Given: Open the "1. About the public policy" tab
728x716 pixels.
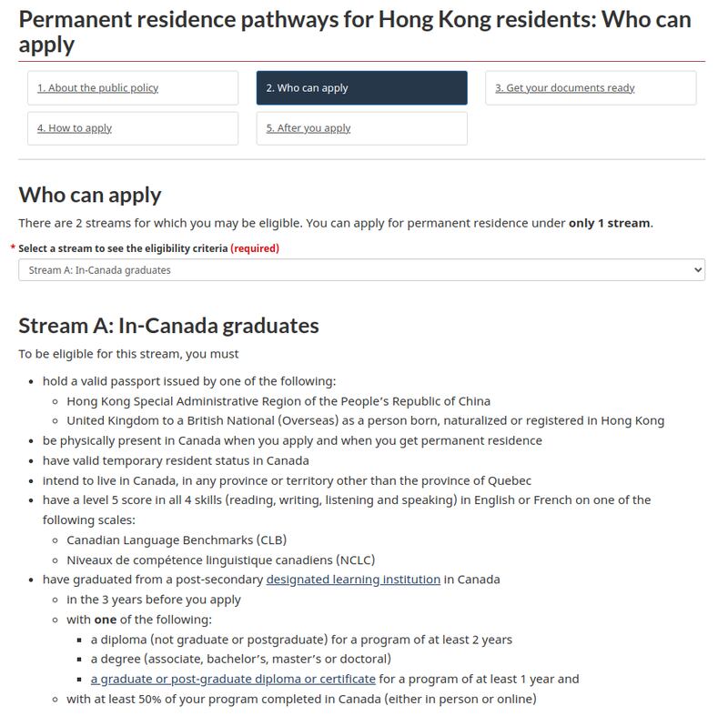Looking at the screenshot, I should point(98,88).
